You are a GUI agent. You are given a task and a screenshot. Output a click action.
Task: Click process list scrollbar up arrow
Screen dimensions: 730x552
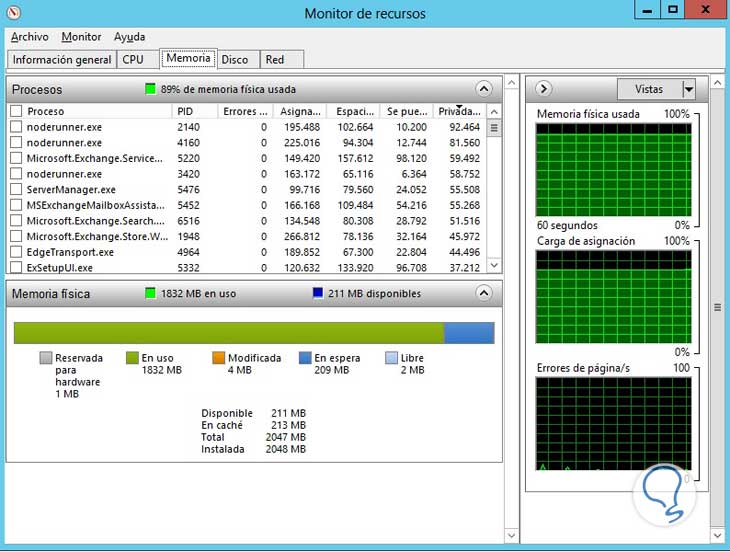click(x=494, y=112)
